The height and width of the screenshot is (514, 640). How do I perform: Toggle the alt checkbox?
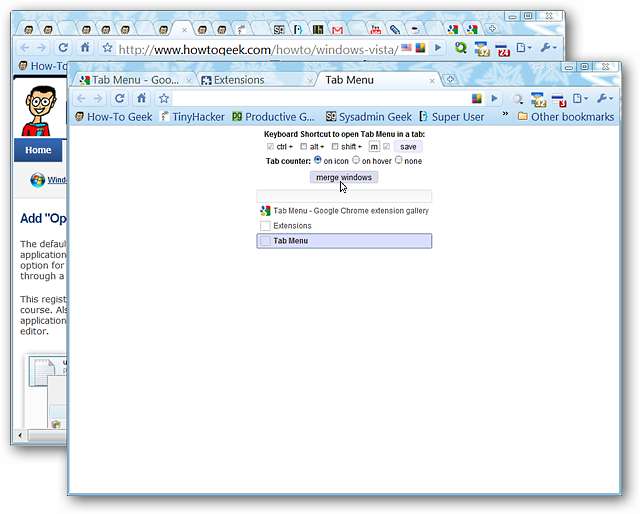(303, 146)
